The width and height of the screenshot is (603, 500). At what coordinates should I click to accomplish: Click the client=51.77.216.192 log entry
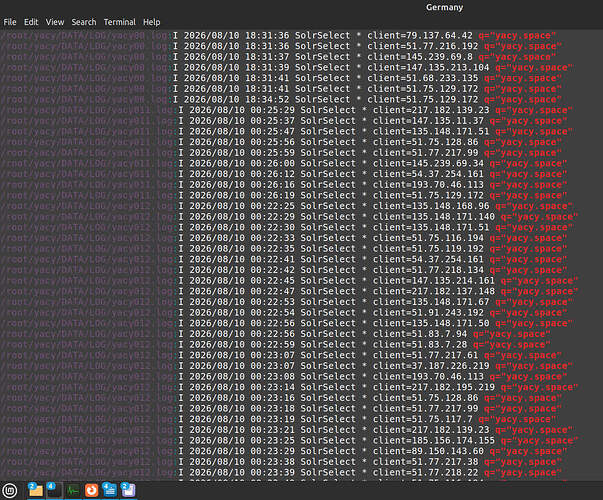[x=423, y=46]
